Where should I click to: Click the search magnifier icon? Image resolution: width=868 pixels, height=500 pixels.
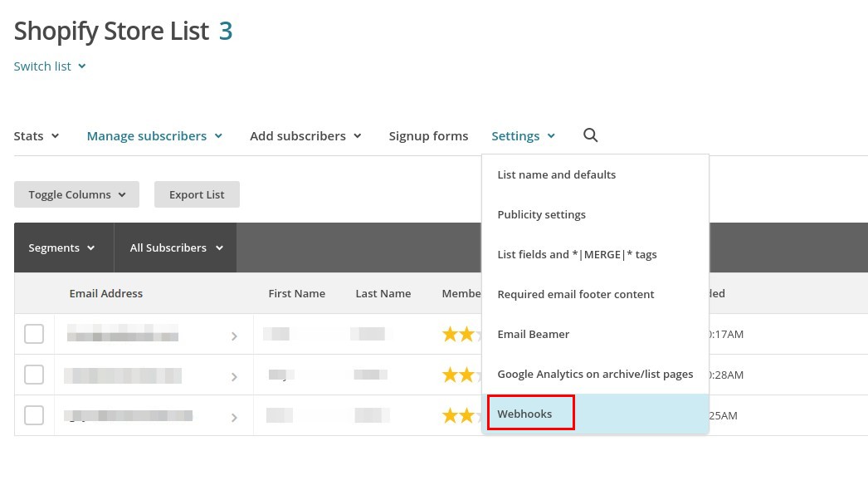[x=590, y=135]
